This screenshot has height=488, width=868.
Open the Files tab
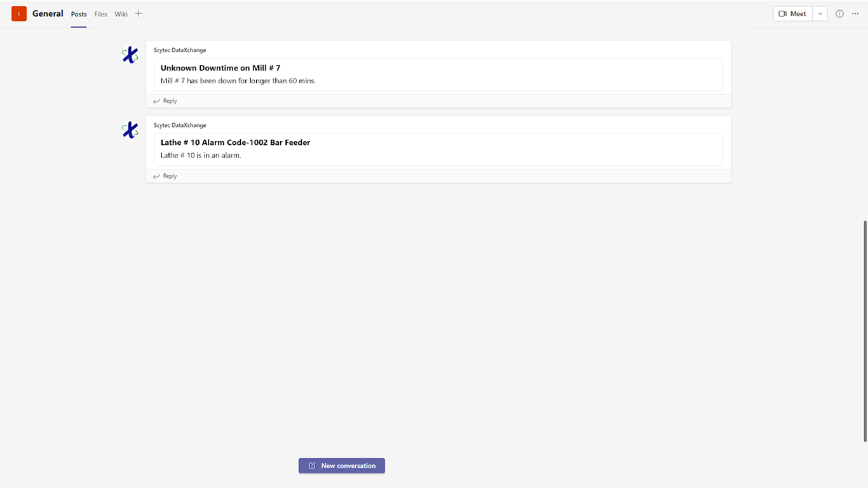pyautogui.click(x=100, y=14)
